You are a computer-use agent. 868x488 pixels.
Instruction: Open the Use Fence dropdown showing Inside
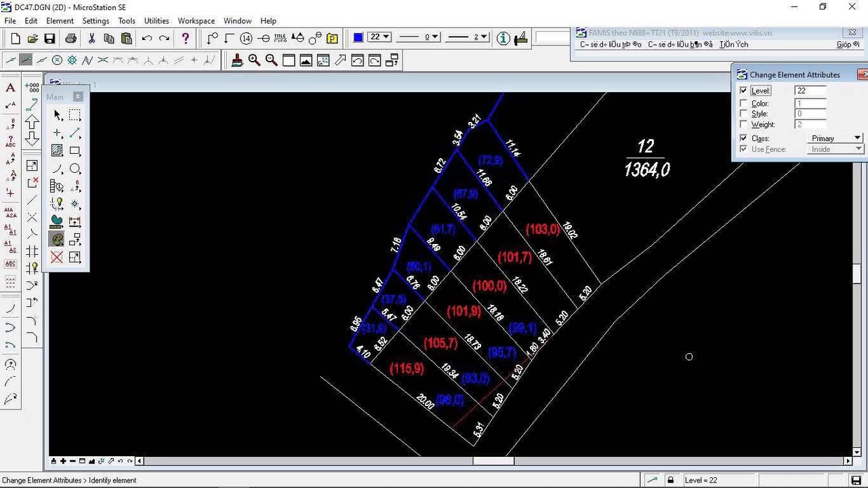pyautogui.click(x=857, y=148)
